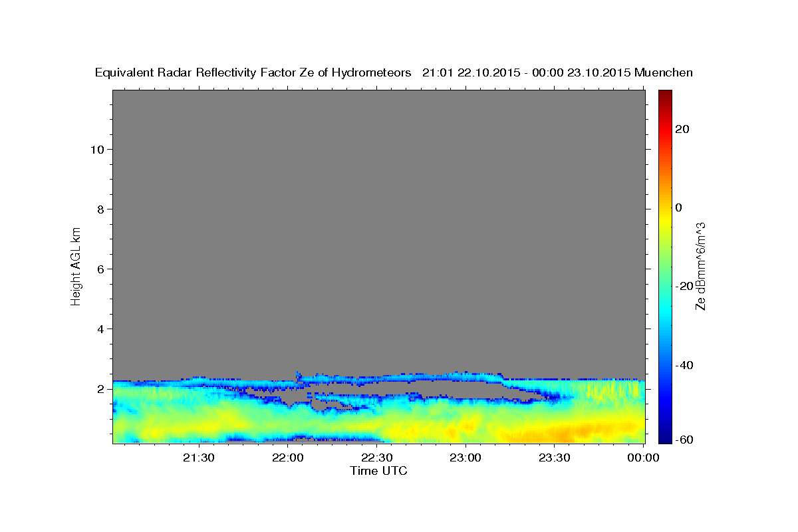Click the colorbar value -40

tap(684, 365)
